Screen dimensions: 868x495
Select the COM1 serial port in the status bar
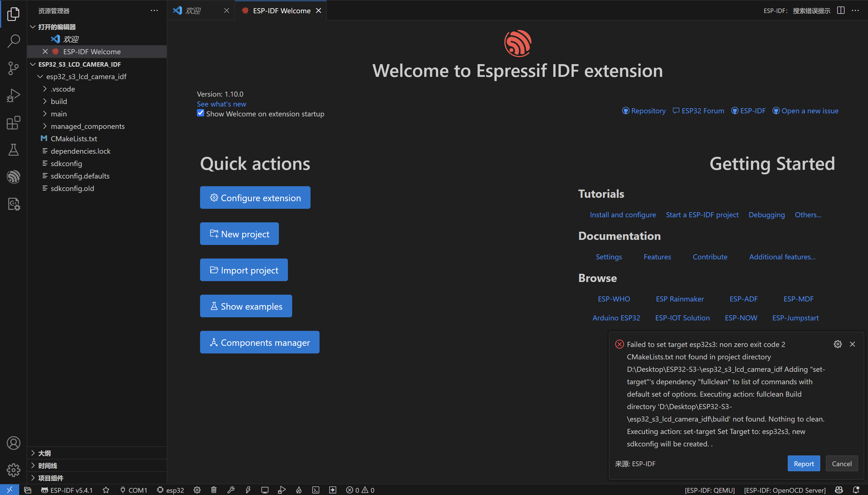(134, 490)
